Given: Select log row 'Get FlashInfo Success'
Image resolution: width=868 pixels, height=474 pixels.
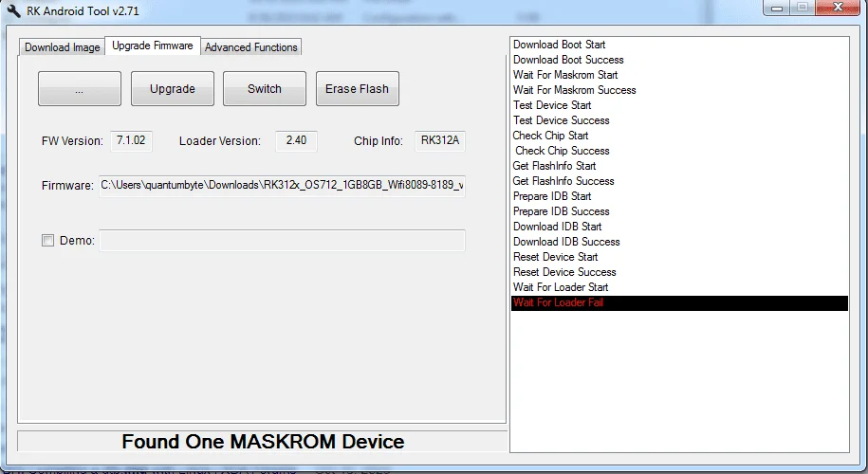Looking at the screenshot, I should 680,181.
